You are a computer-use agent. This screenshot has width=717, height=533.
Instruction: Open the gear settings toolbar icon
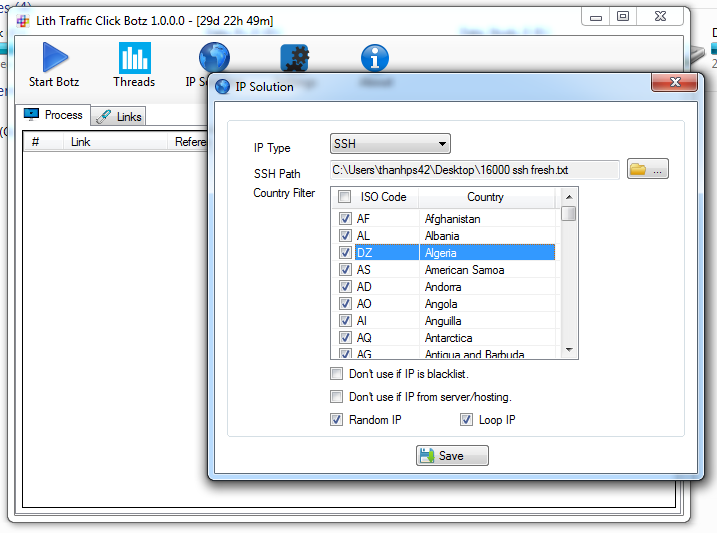[294, 58]
